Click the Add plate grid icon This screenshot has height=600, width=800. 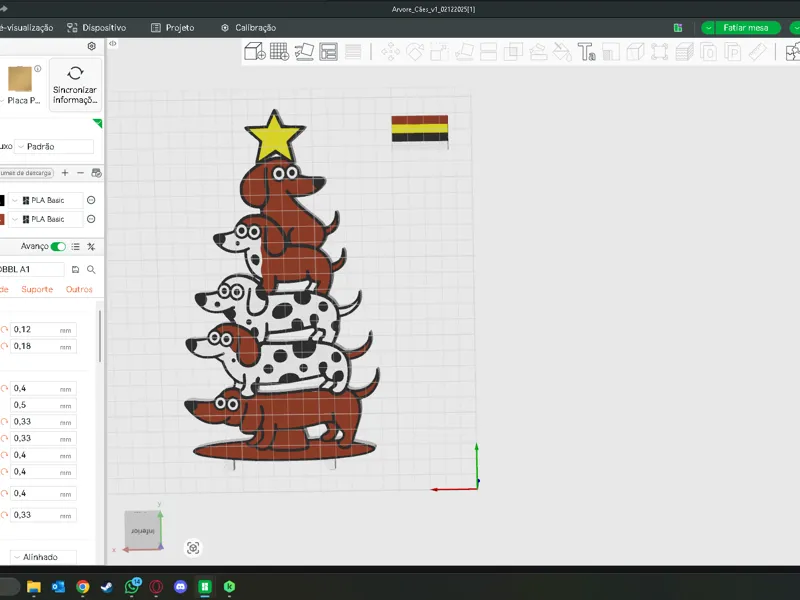point(279,52)
